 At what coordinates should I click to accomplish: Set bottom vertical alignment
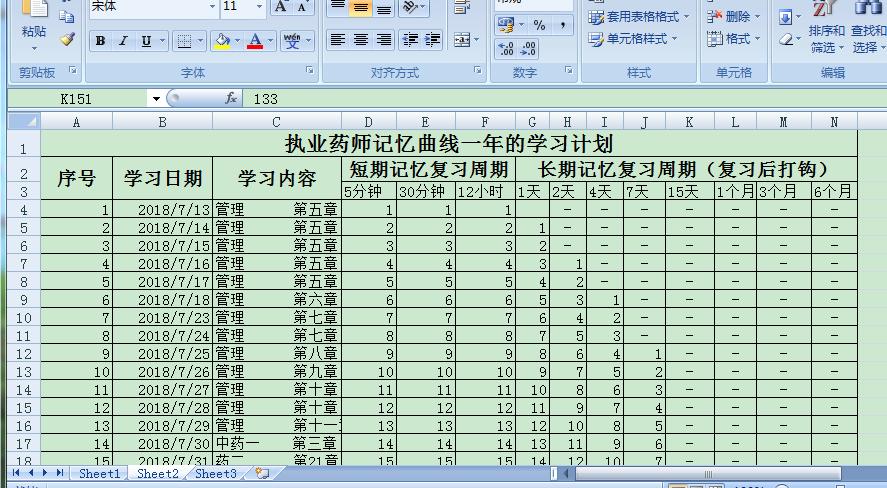pyautogui.click(x=384, y=8)
